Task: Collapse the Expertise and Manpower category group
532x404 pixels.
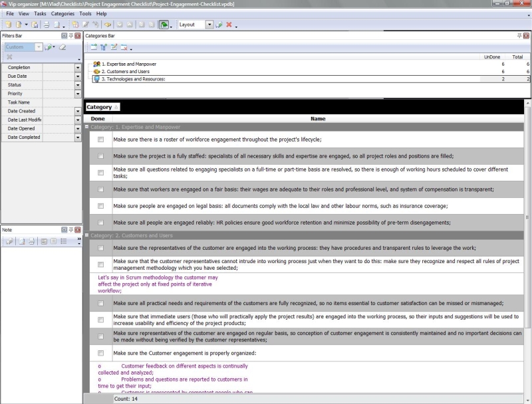Action: [86, 127]
